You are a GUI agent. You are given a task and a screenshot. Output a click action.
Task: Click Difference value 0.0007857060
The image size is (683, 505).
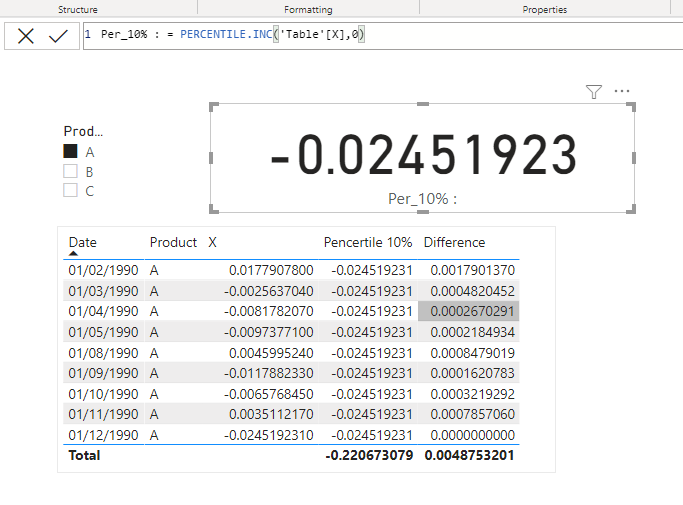pos(473,414)
